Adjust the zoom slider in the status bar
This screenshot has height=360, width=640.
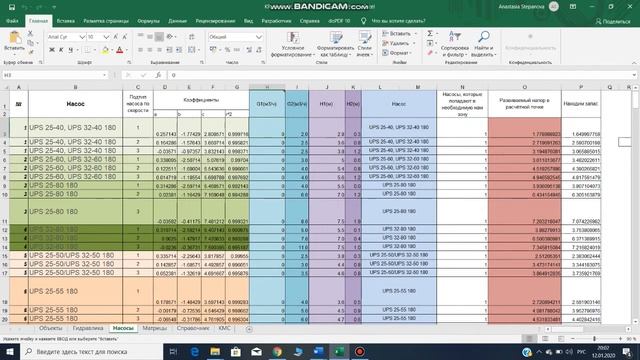pos(595,339)
